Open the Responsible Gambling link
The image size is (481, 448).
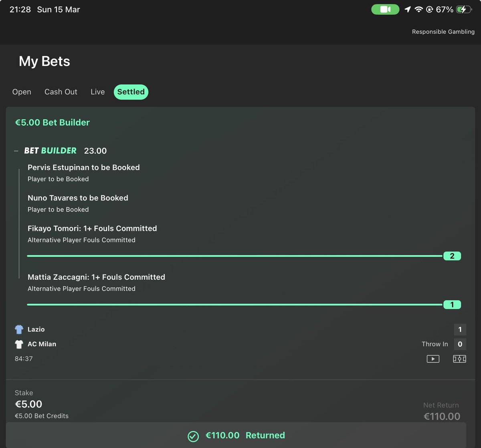click(443, 32)
